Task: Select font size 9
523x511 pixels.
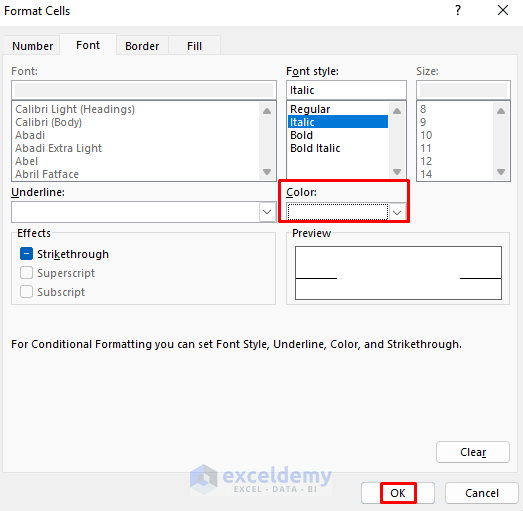Action: [423, 122]
